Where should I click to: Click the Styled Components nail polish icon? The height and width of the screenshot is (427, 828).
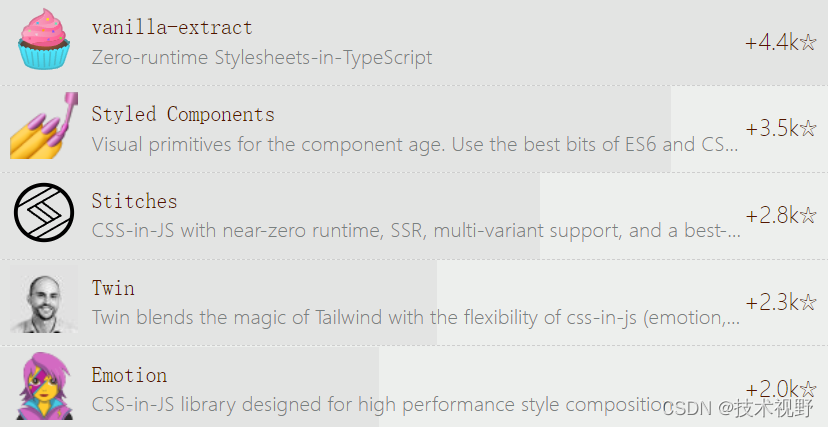tap(44, 126)
